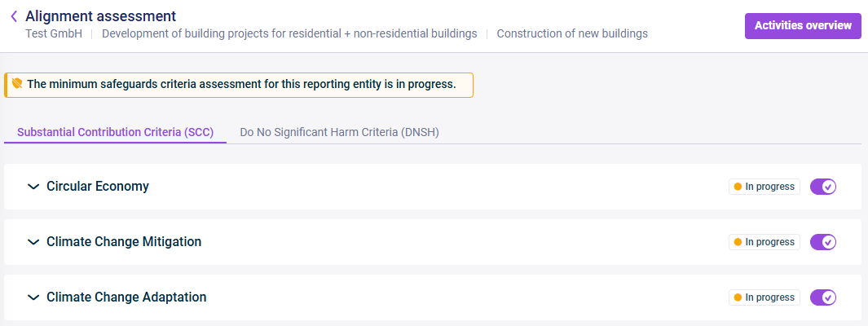Open the Activities overview button

coord(803,25)
